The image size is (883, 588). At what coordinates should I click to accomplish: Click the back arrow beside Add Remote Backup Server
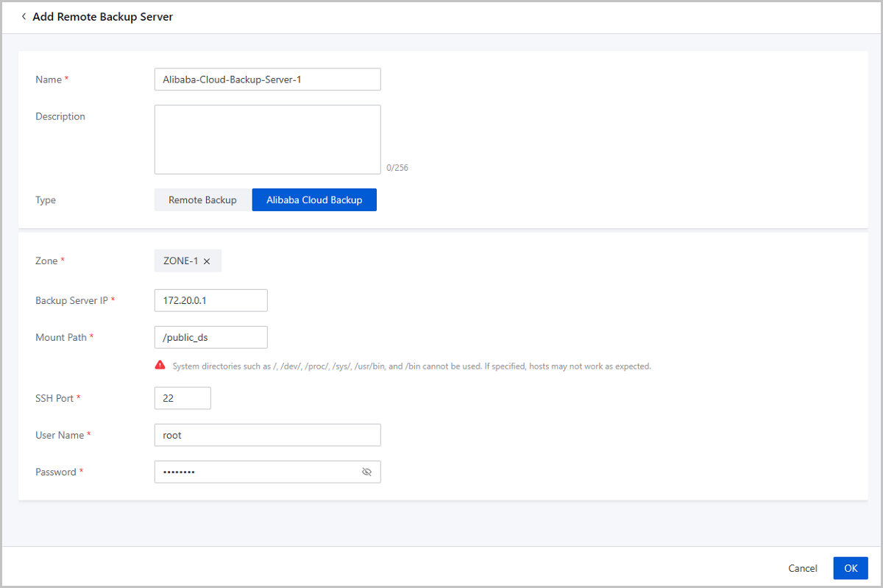(x=24, y=16)
